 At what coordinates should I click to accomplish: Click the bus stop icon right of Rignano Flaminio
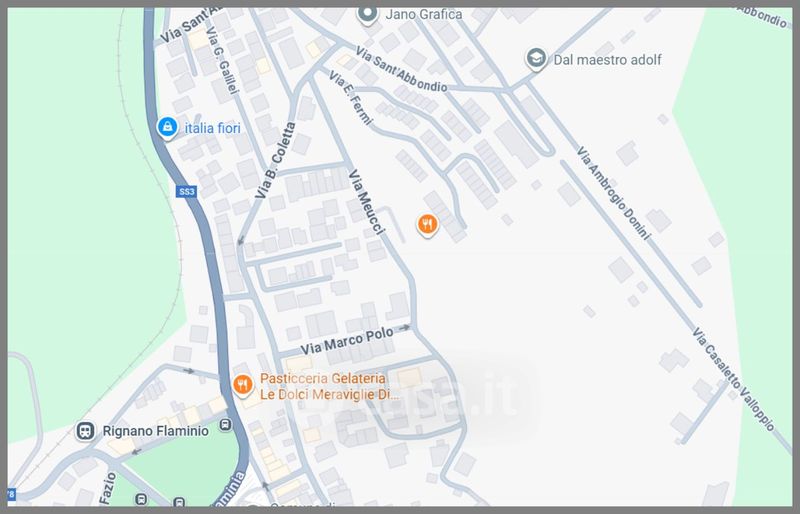point(225,425)
